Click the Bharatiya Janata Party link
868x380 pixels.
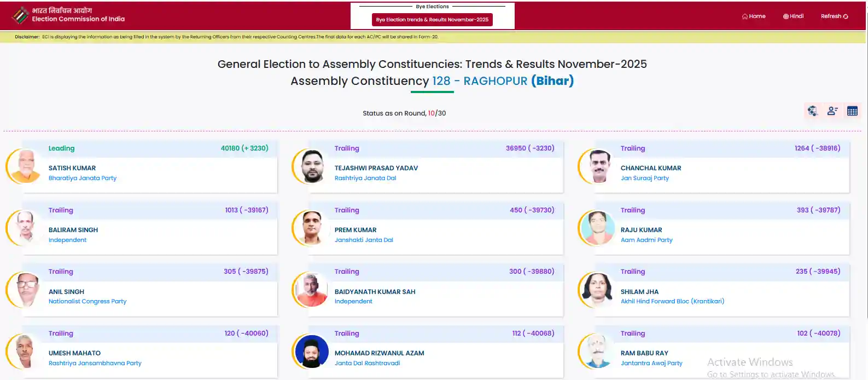tap(83, 178)
